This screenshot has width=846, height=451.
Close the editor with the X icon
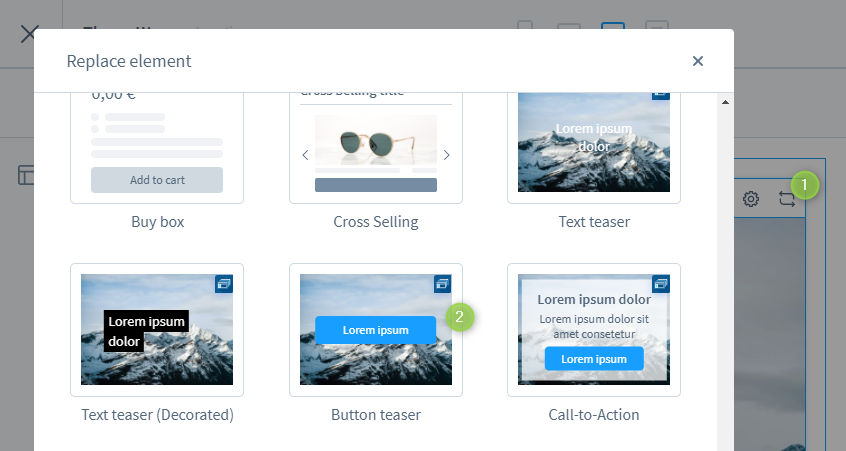pyautogui.click(x=29, y=34)
